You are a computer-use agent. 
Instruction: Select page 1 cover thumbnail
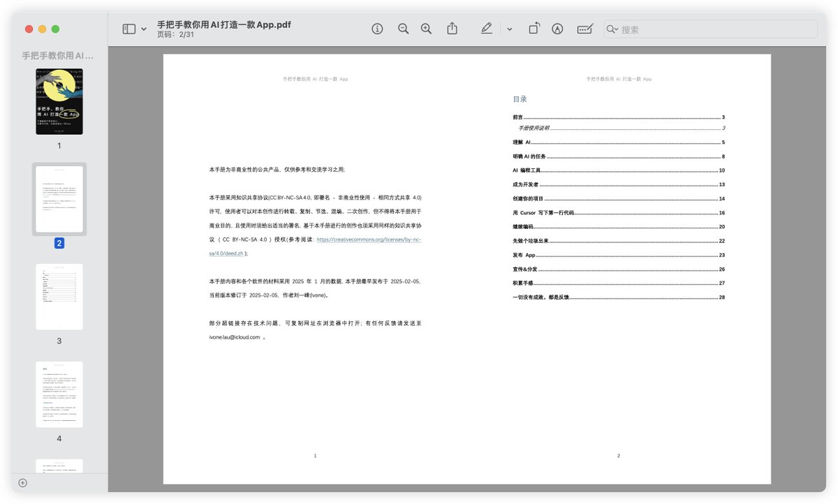pyautogui.click(x=59, y=101)
